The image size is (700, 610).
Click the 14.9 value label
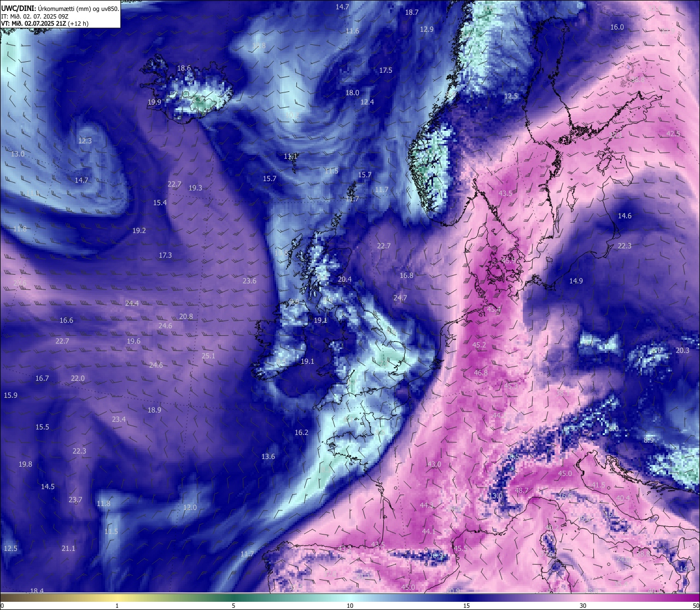coord(576,281)
